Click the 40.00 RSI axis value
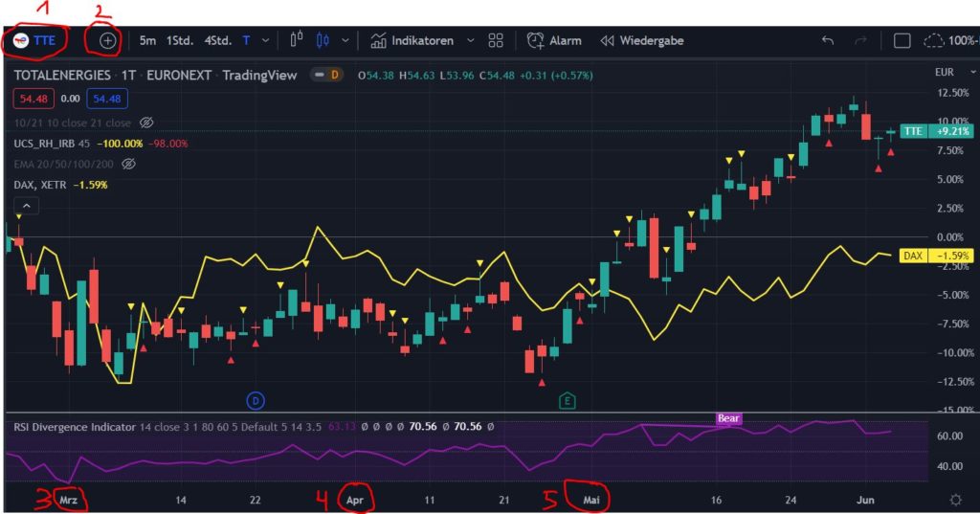980x514 pixels. (x=949, y=466)
